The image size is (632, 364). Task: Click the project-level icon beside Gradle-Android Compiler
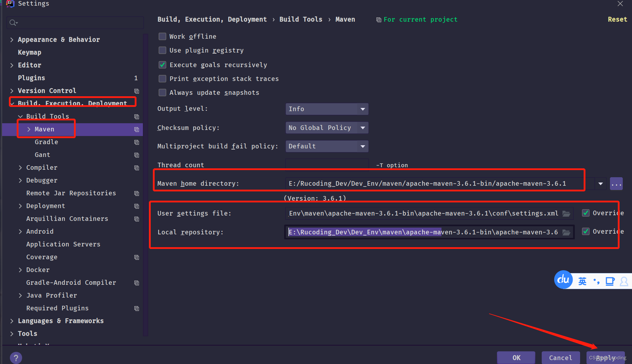click(x=136, y=283)
